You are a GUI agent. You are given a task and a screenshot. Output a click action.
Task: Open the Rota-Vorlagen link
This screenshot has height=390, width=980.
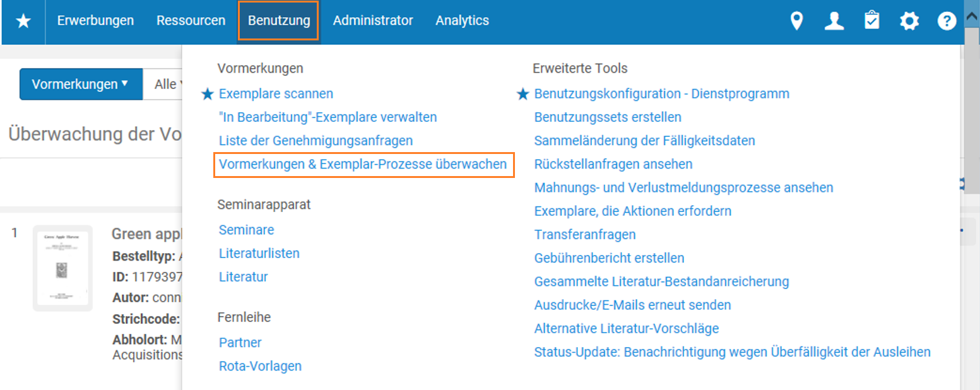[260, 366]
